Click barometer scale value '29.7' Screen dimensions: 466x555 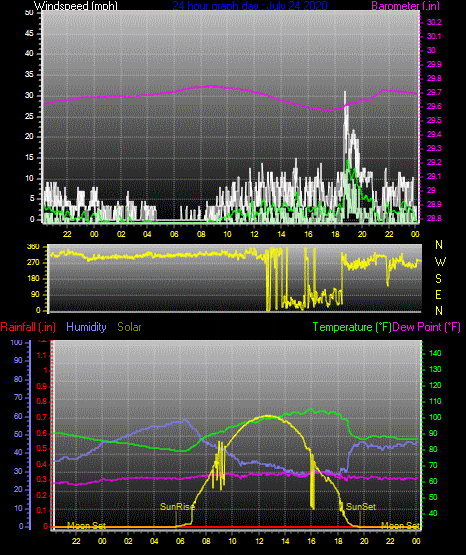tap(434, 92)
